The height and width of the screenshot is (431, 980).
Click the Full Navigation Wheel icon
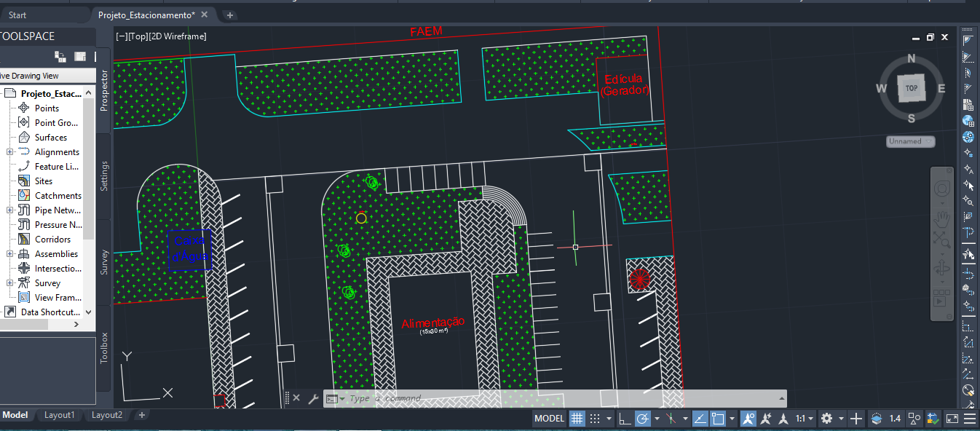click(x=941, y=189)
